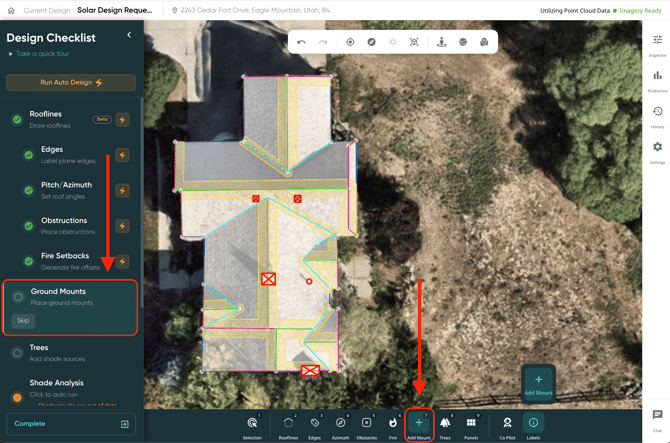
Task: Click the Run Auto Design button
Action: tap(71, 82)
